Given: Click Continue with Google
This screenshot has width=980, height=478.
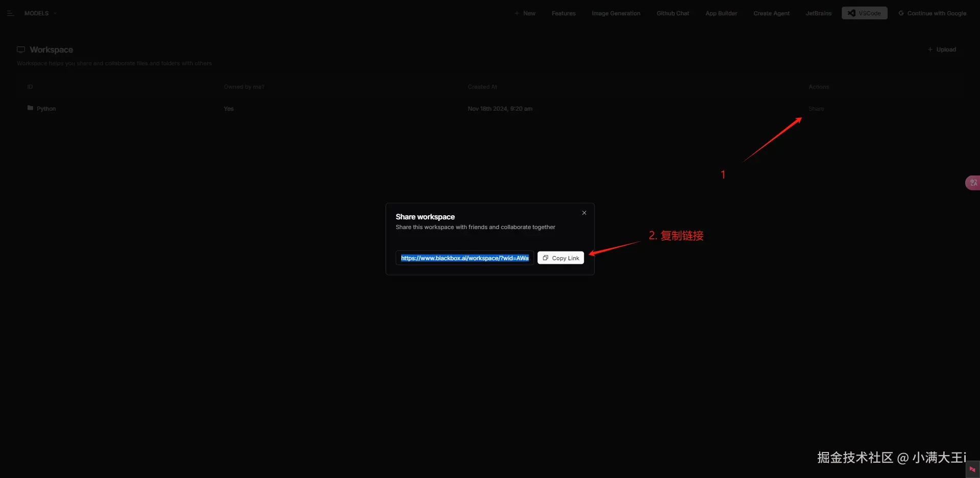Looking at the screenshot, I should (x=932, y=13).
